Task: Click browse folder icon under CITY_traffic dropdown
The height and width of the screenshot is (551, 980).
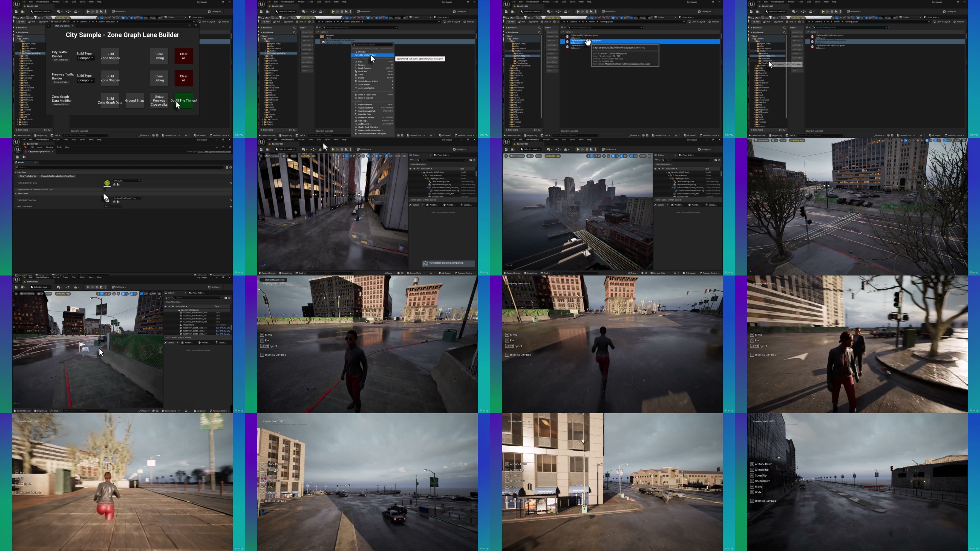Action: click(x=118, y=184)
